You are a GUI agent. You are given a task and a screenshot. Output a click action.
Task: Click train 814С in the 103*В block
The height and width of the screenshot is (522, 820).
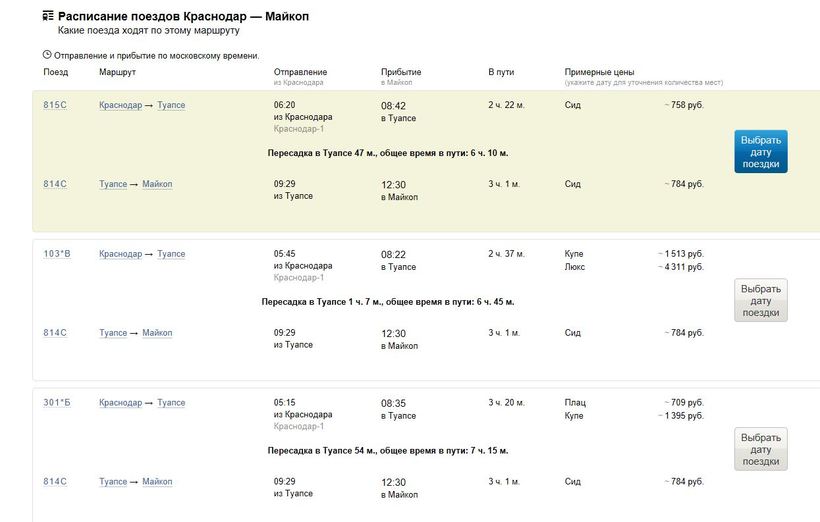(x=55, y=333)
